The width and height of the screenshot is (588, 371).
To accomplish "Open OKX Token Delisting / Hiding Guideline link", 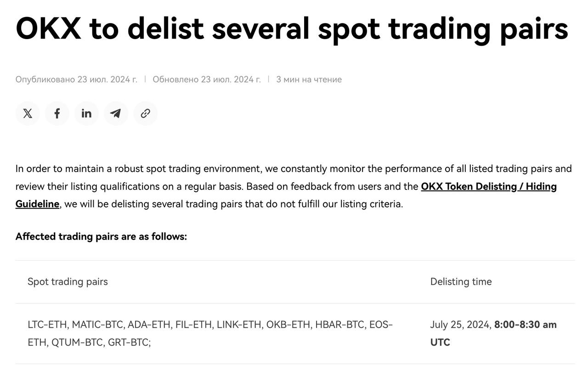I will click(488, 187).
